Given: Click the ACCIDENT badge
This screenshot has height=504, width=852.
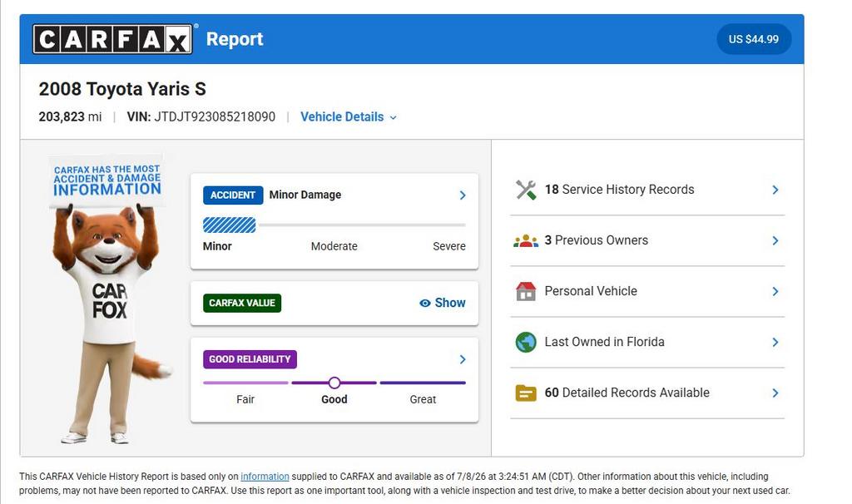Looking at the screenshot, I should click(233, 195).
